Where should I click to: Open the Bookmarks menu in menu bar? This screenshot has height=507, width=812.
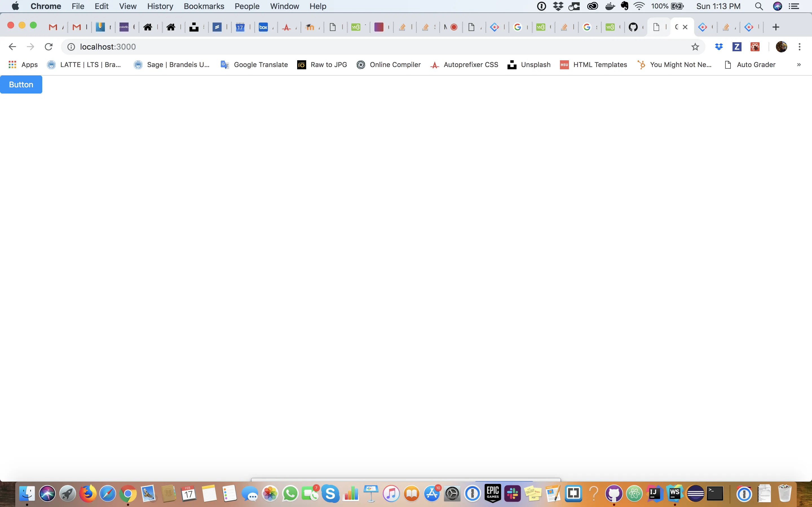pos(204,6)
